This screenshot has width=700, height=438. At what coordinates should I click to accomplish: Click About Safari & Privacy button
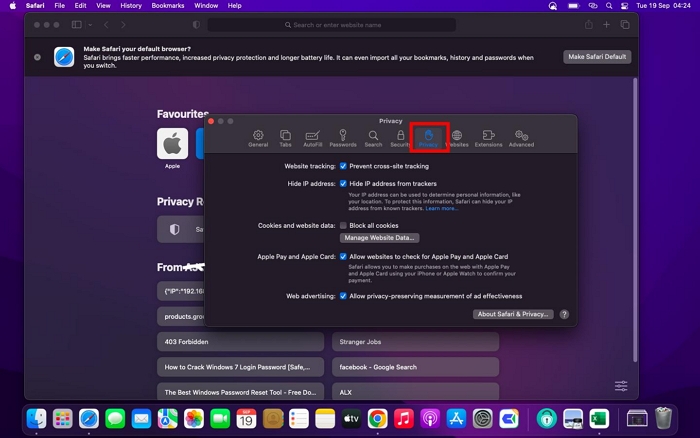513,314
